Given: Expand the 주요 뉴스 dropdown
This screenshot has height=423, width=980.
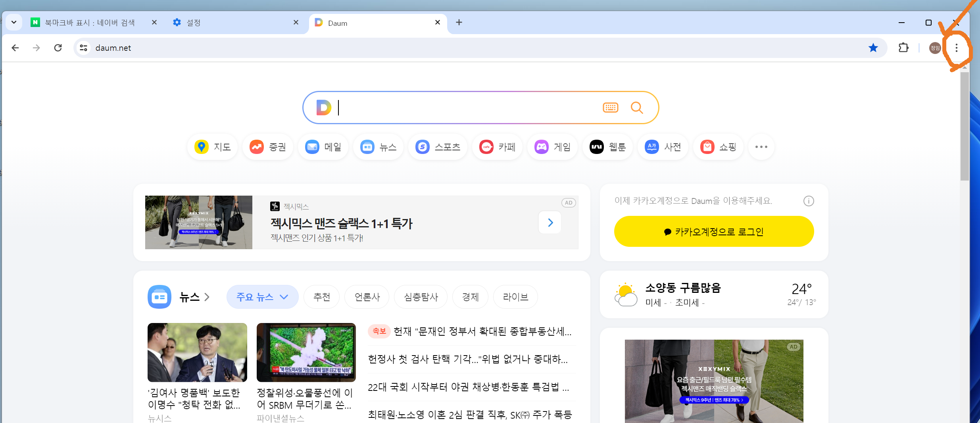Looking at the screenshot, I should (x=262, y=297).
